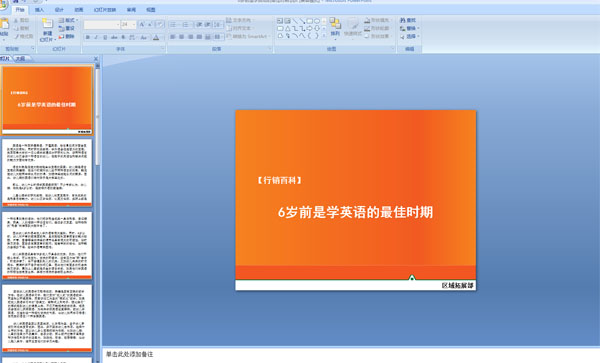
Task: Click the Delete slide (删除) button
Action: point(66,36)
